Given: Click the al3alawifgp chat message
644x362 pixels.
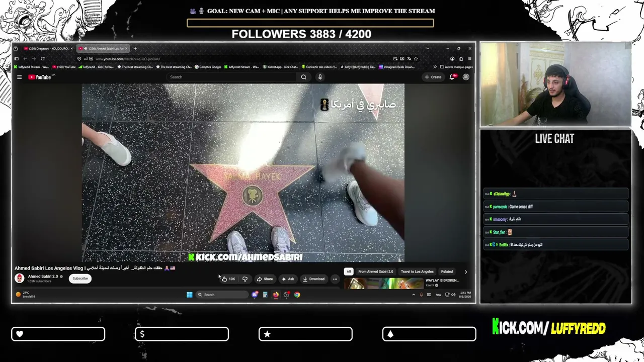Looking at the screenshot, I should pyautogui.click(x=556, y=194).
